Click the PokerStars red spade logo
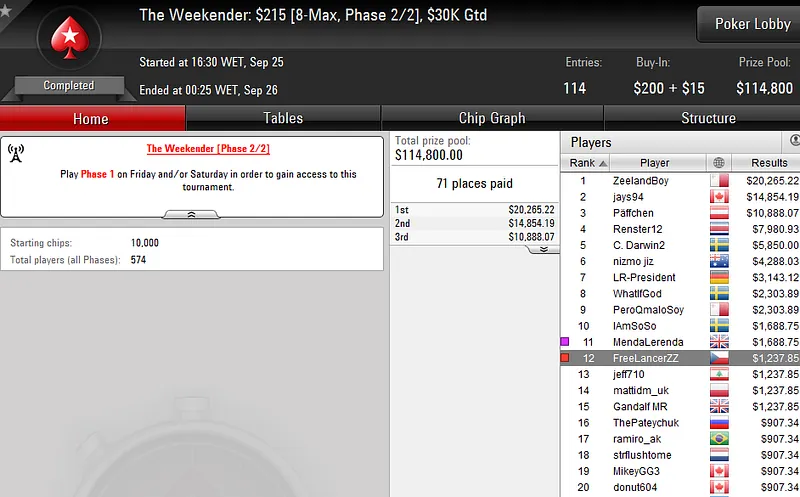 (69, 38)
